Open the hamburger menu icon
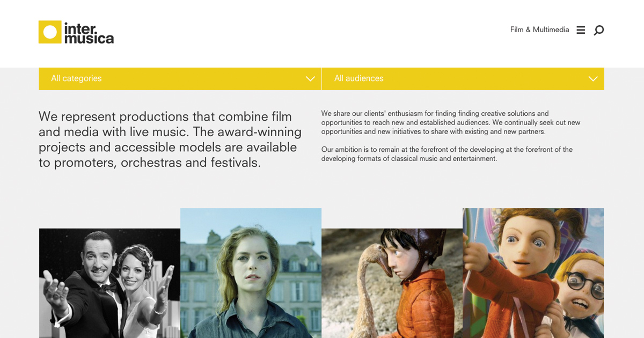 [581, 30]
